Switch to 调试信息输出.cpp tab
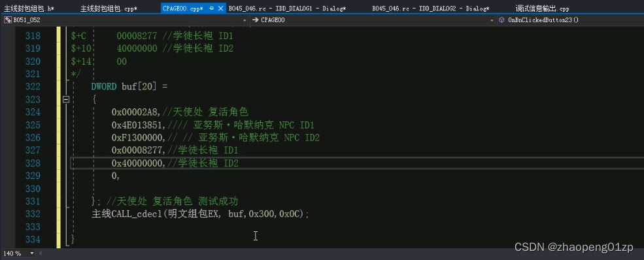The width and height of the screenshot is (644, 260). coord(542,8)
